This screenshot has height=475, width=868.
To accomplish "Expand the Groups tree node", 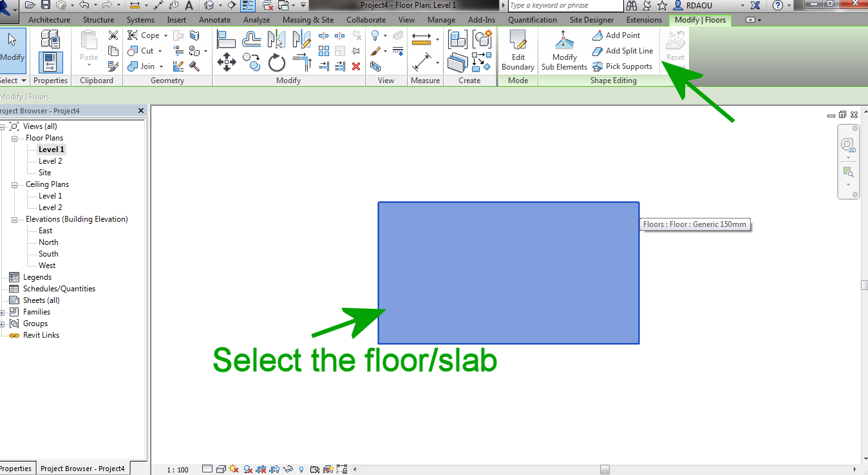I will coord(3,324).
